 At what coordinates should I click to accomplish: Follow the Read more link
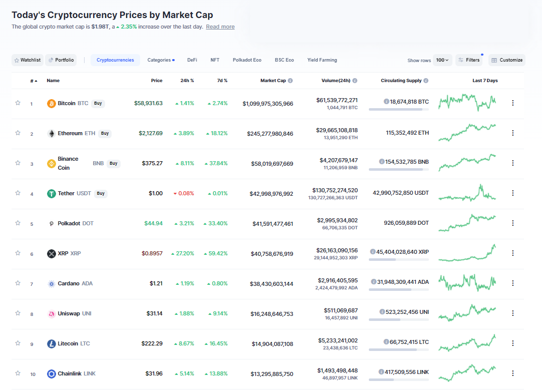coord(220,27)
